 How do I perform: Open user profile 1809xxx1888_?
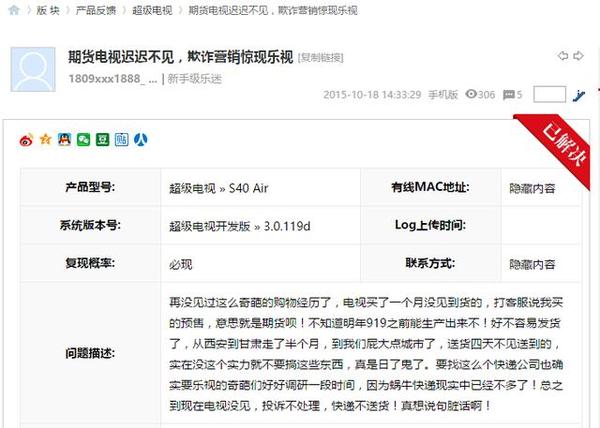[x=113, y=79]
